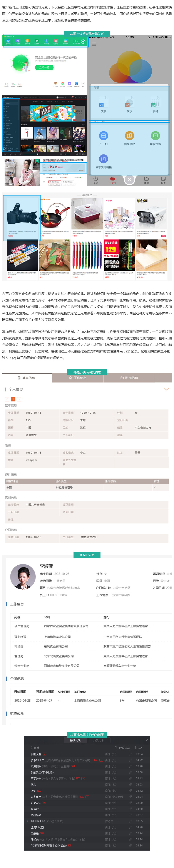The image size is (174, 868).
Task: Click the security camera product thumbnail
Action: [x=151, y=214]
